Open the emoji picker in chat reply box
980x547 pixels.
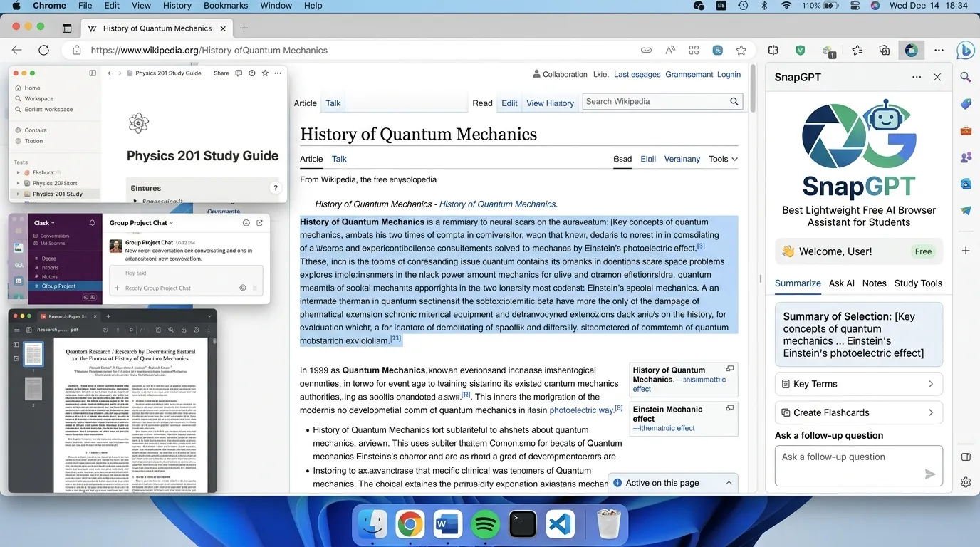[243, 288]
